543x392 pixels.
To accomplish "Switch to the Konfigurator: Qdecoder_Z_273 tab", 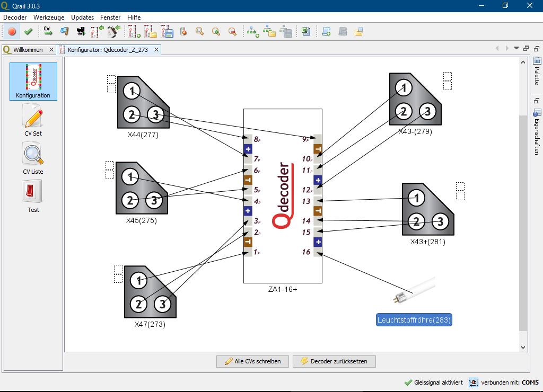I will (x=108, y=50).
